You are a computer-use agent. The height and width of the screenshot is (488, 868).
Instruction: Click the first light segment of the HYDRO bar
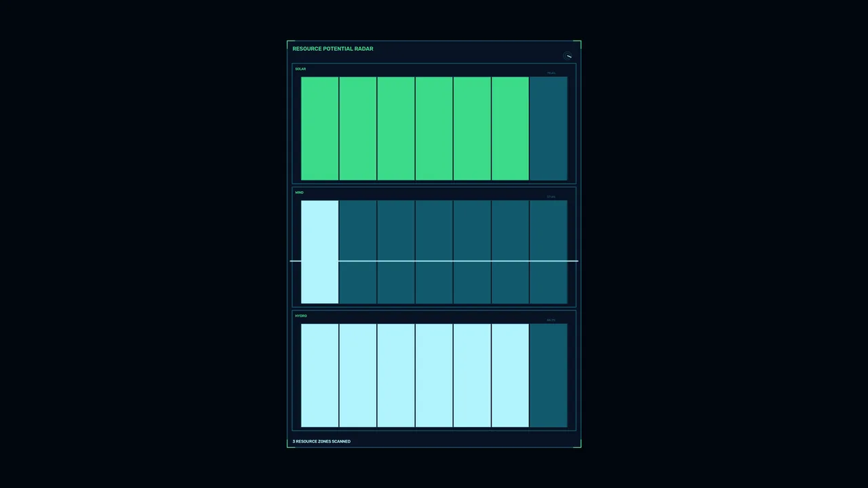click(x=319, y=375)
